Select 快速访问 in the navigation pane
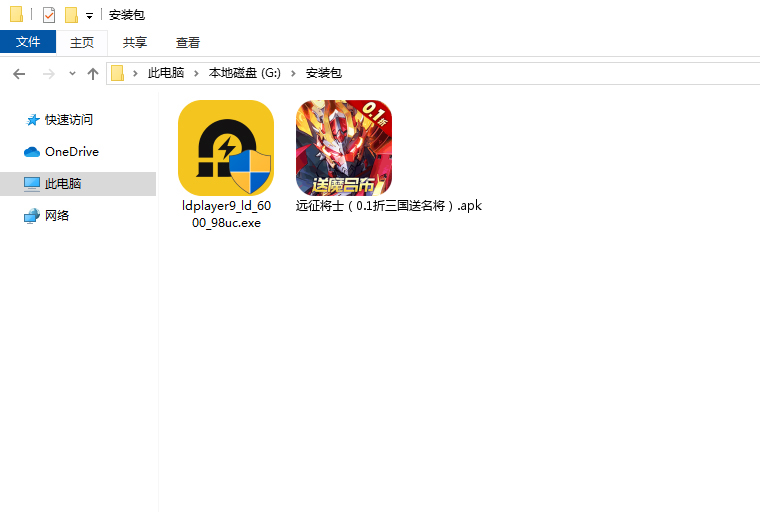 (68, 119)
